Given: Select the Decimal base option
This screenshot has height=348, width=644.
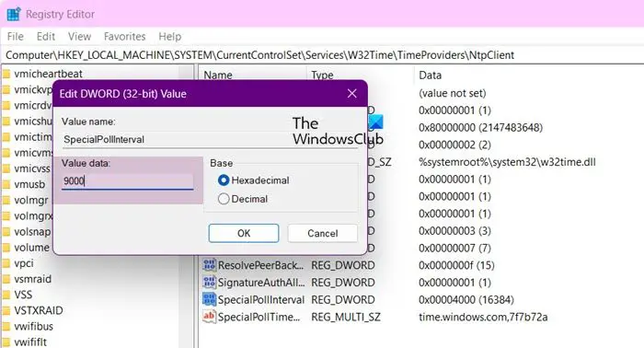Looking at the screenshot, I should click(x=224, y=199).
